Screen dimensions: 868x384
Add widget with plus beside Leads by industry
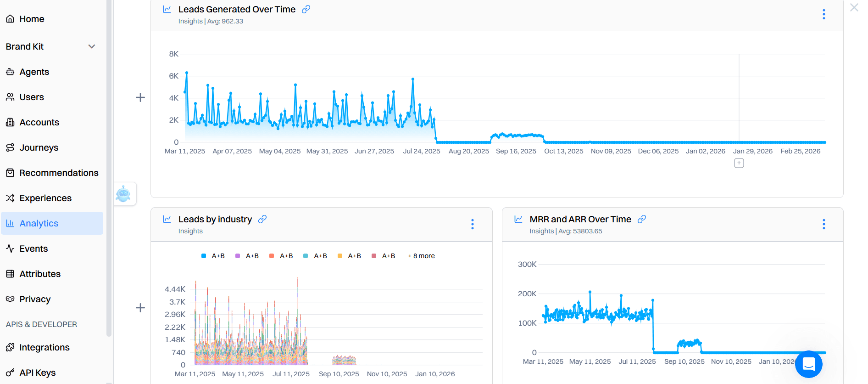tap(140, 308)
